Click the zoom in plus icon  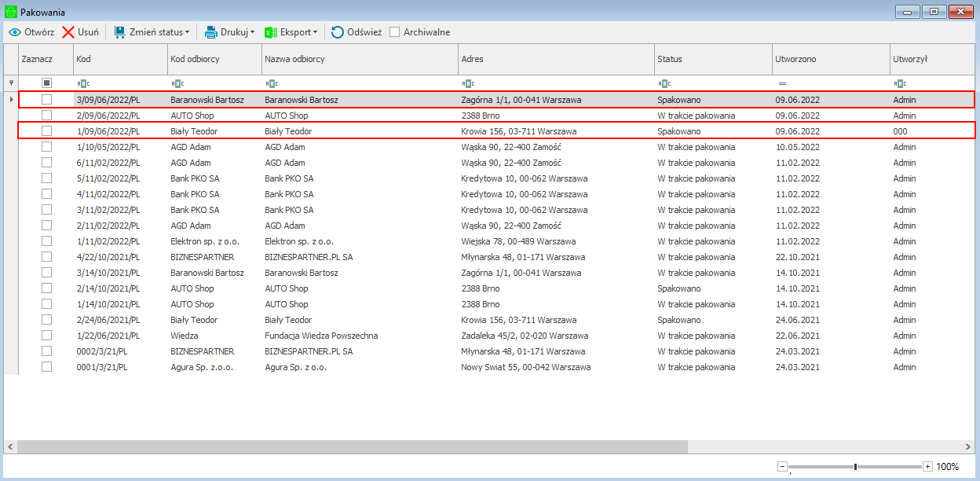coord(927,466)
